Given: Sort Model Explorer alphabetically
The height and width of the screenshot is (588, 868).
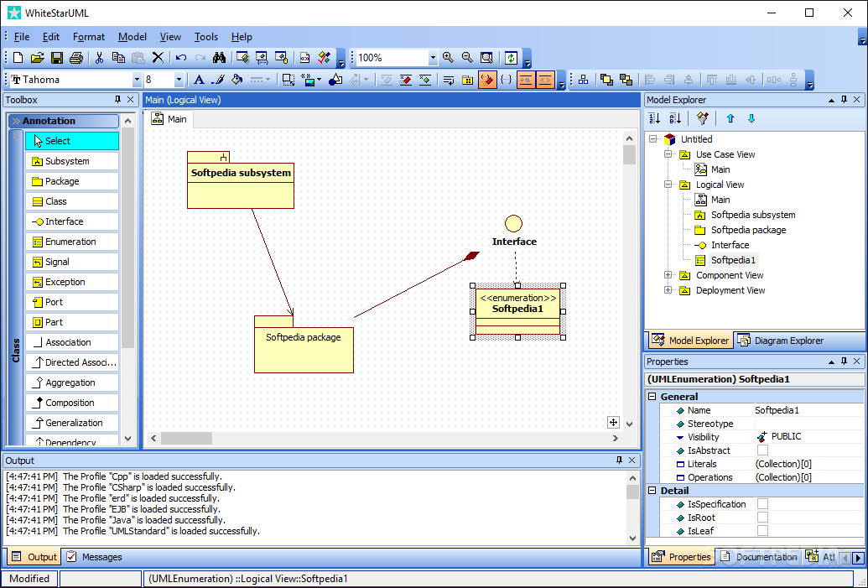Looking at the screenshot, I should click(675, 118).
